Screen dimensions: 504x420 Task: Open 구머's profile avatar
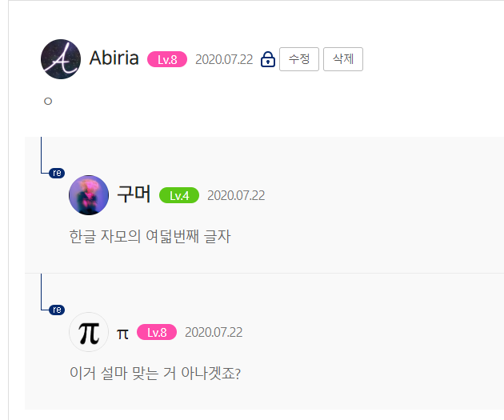pos(89,195)
